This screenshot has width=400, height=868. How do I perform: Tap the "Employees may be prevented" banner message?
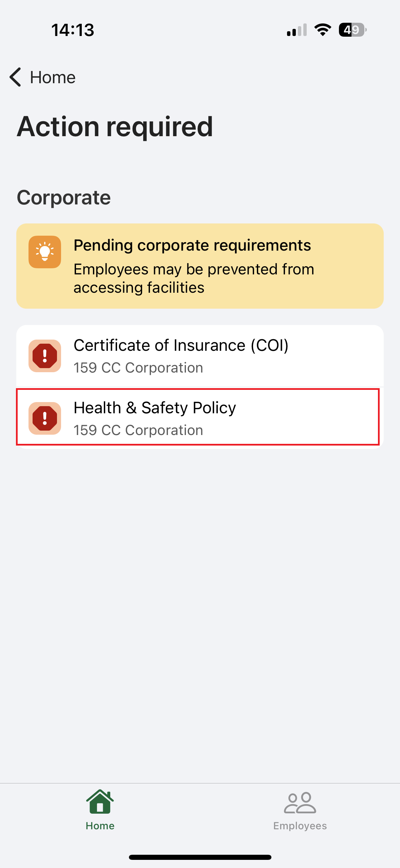194,278
